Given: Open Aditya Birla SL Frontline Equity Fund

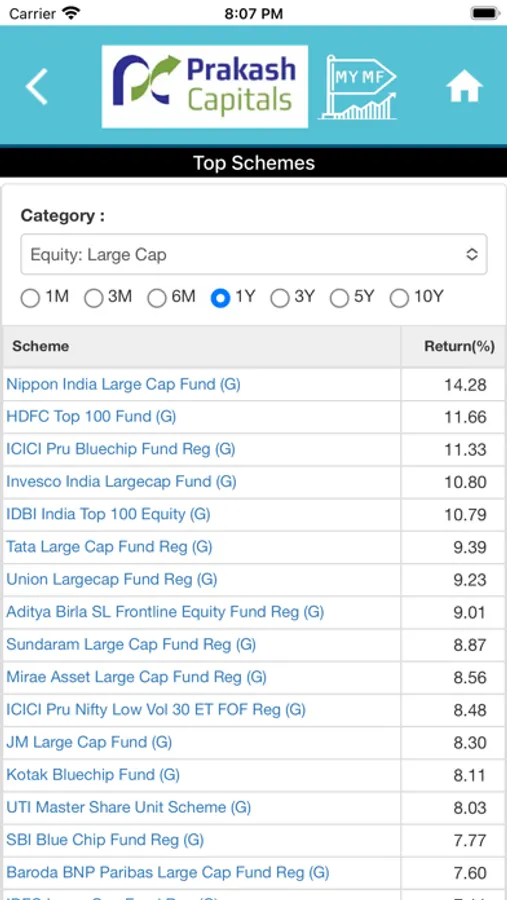Looking at the screenshot, I should click(x=165, y=612).
